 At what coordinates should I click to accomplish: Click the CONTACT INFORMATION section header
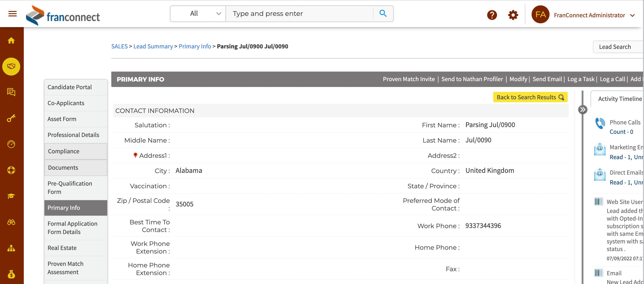[340, 111]
